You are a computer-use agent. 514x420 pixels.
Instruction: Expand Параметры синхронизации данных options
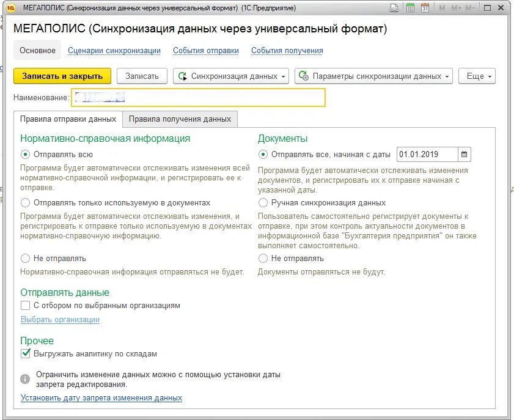tap(447, 76)
